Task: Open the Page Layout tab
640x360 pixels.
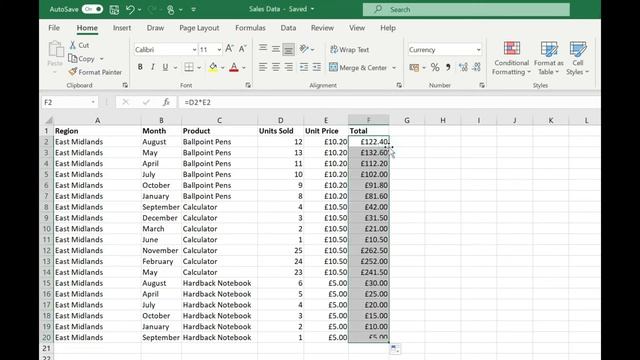Action: click(x=199, y=28)
